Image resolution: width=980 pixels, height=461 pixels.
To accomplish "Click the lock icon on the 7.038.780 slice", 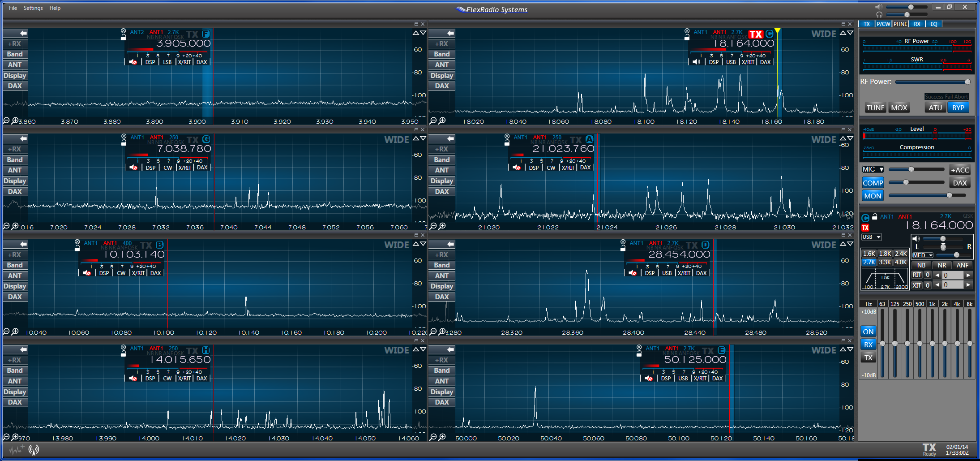I will click(x=124, y=143).
